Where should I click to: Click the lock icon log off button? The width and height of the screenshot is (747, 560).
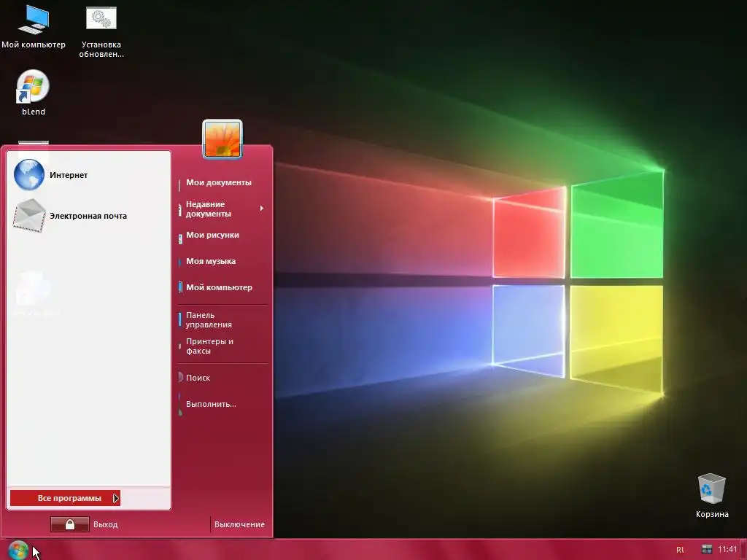click(x=69, y=524)
